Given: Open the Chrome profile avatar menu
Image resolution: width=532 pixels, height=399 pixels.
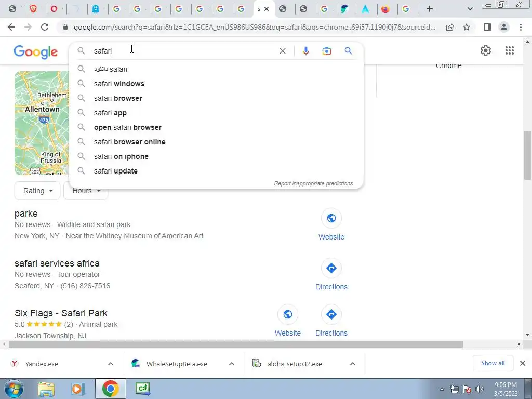Looking at the screenshot, I should pos(504,27).
